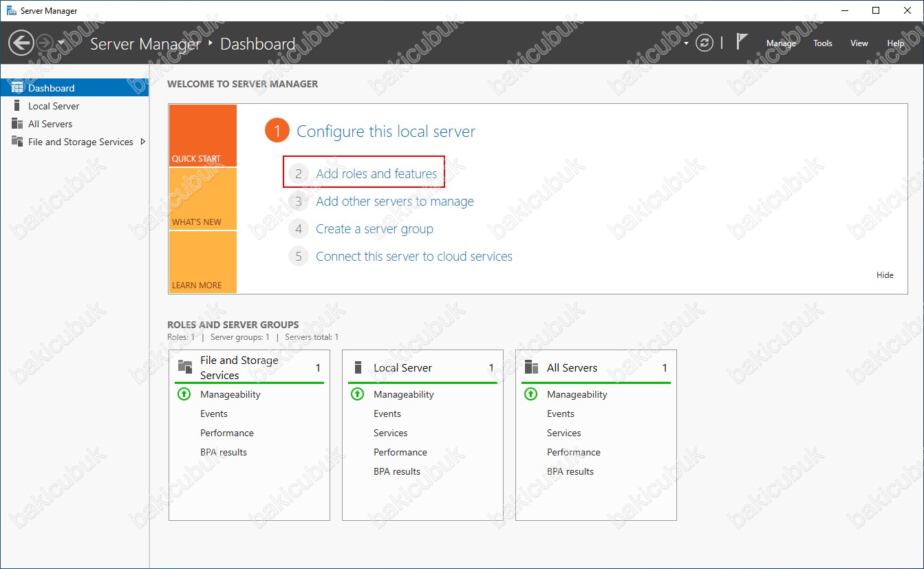This screenshot has width=924, height=569.
Task: Click Create a server group
Action: coord(374,229)
